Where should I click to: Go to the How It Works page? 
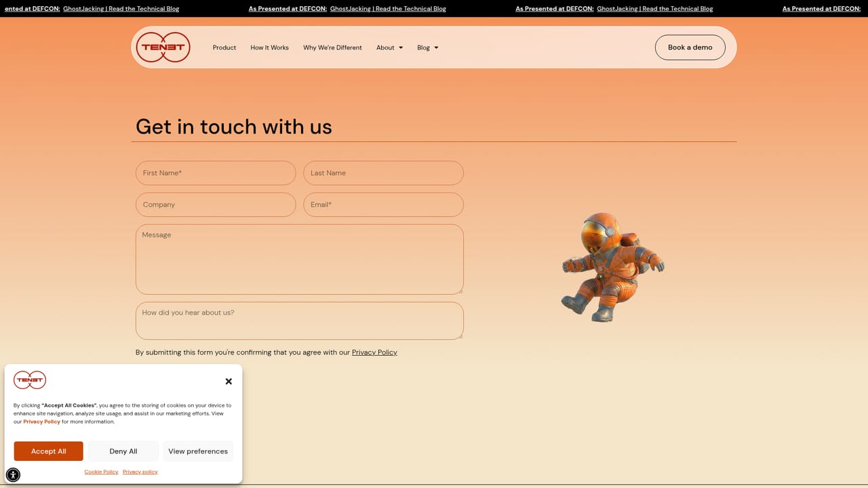269,47
